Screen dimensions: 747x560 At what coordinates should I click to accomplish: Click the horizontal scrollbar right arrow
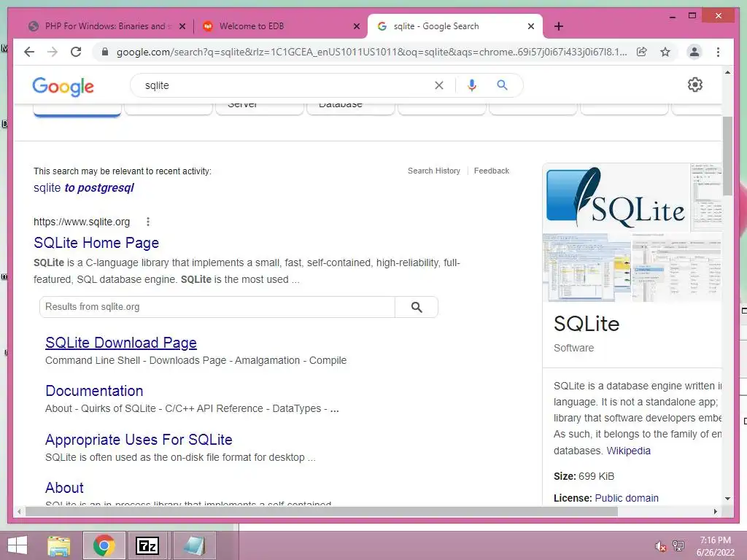point(716,511)
